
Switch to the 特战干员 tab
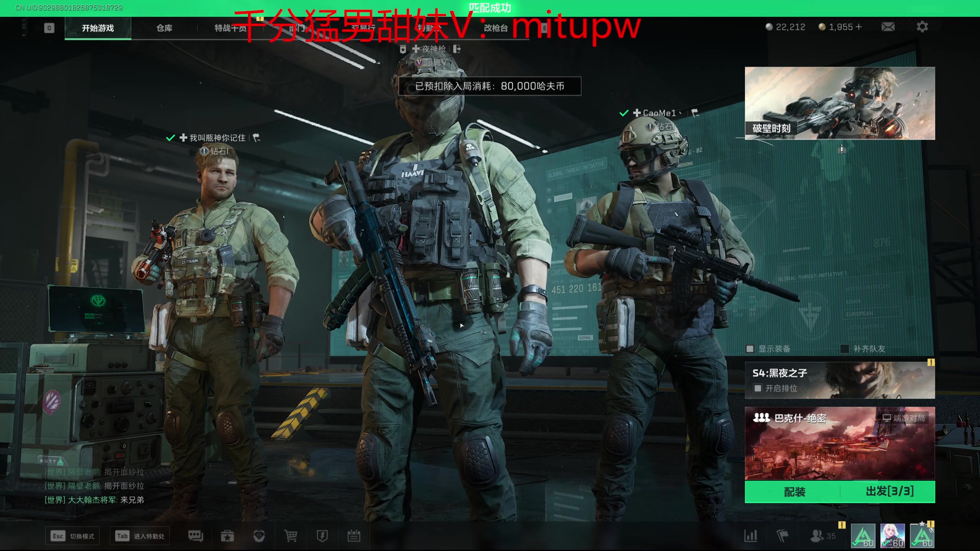pos(230,28)
